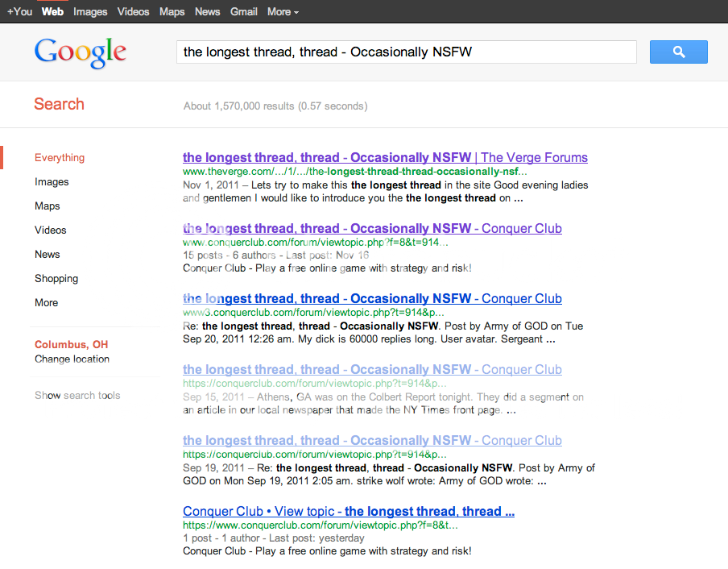Click the blue search magnifier button

pos(678,52)
